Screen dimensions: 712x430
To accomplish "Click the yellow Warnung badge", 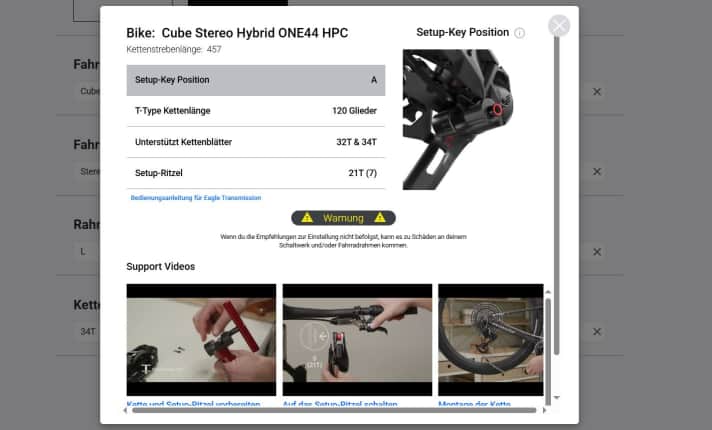I will [x=343, y=217].
